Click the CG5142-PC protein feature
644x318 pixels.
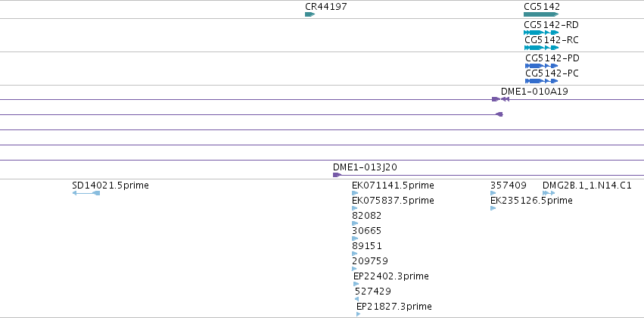point(541,81)
